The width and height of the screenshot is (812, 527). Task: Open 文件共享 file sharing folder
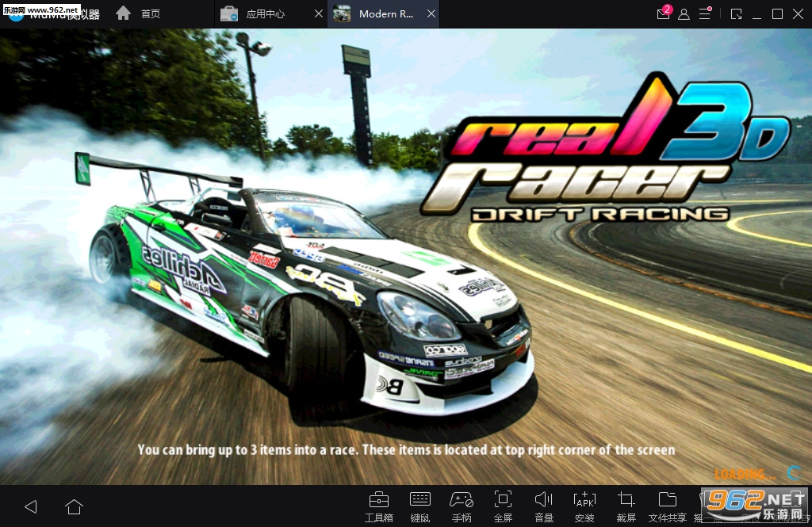667,505
